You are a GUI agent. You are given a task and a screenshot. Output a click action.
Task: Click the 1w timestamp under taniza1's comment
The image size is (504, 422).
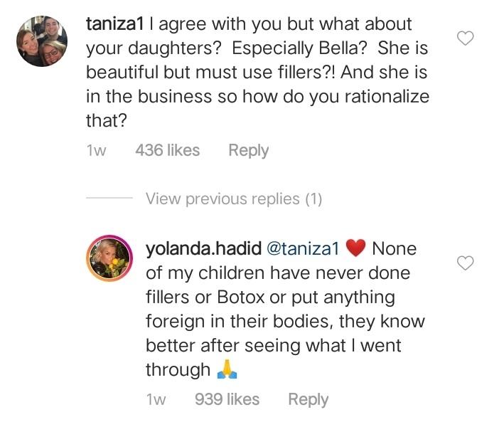96,151
